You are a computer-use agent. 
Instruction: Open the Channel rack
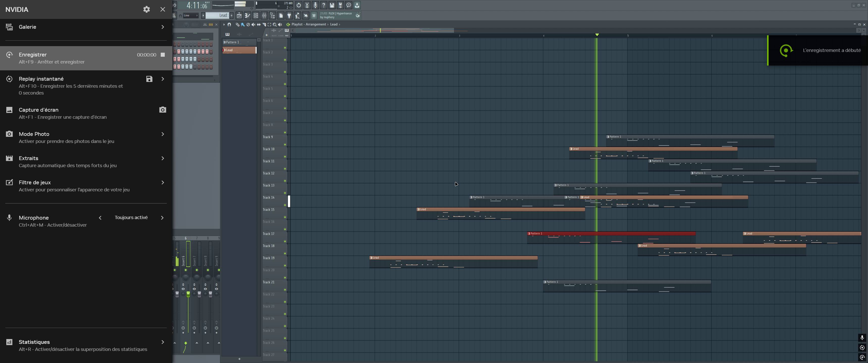tap(256, 15)
